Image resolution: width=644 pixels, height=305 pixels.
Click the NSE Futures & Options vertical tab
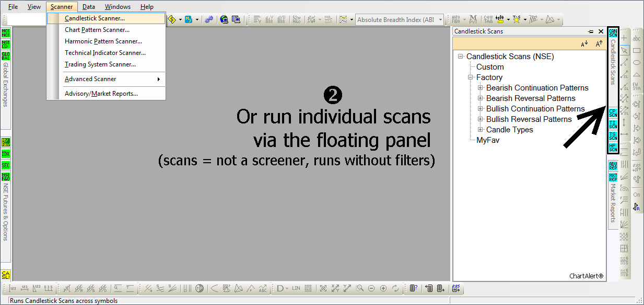(6, 212)
